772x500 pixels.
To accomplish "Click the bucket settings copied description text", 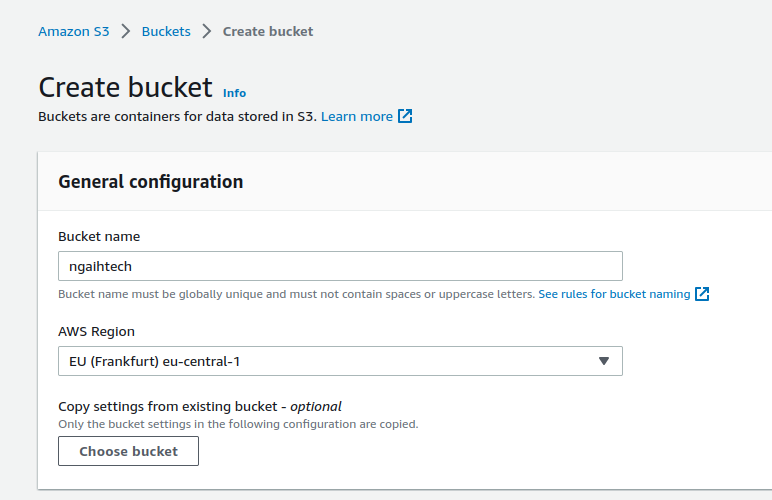I will 238,424.
